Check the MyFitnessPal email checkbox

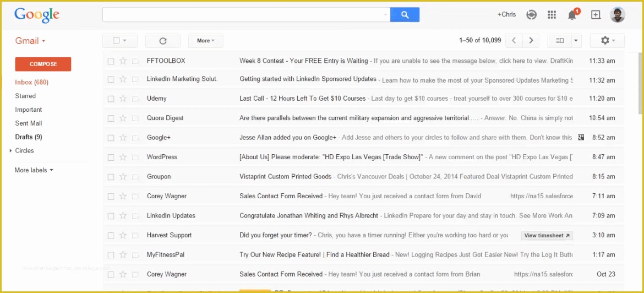point(111,255)
